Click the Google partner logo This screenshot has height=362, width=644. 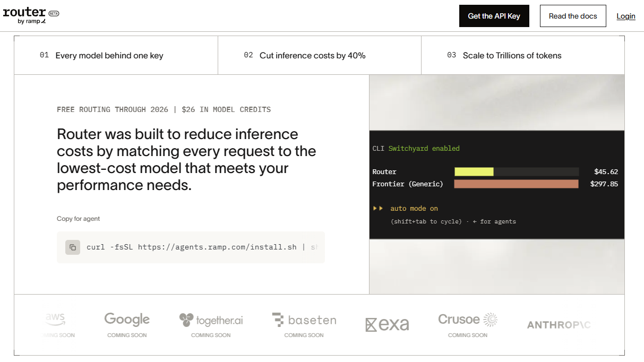(x=127, y=319)
